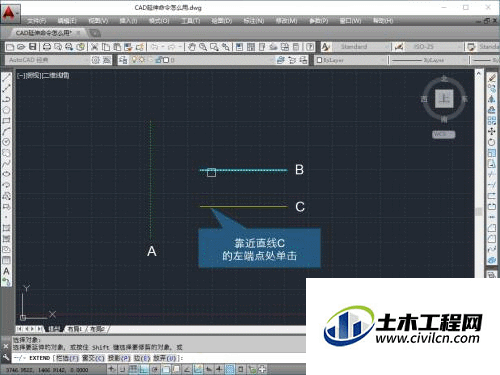Viewport: 500px width, 375px height.
Task: Switch to the 布局1 layout tab
Action: click(75, 329)
